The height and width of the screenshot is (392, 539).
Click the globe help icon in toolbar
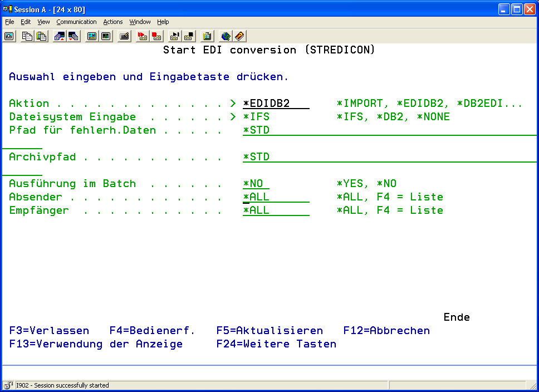226,36
